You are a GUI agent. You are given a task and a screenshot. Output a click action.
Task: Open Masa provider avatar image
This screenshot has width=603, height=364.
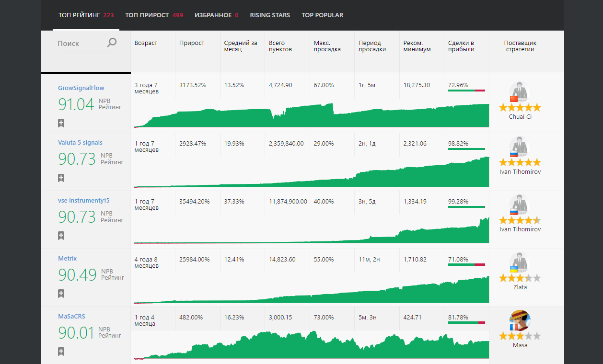coord(520,320)
